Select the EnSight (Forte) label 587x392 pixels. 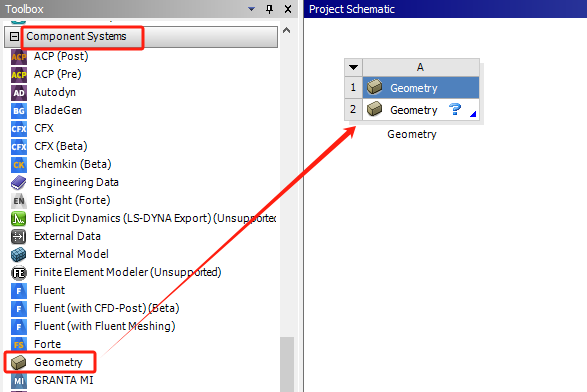[72, 200]
